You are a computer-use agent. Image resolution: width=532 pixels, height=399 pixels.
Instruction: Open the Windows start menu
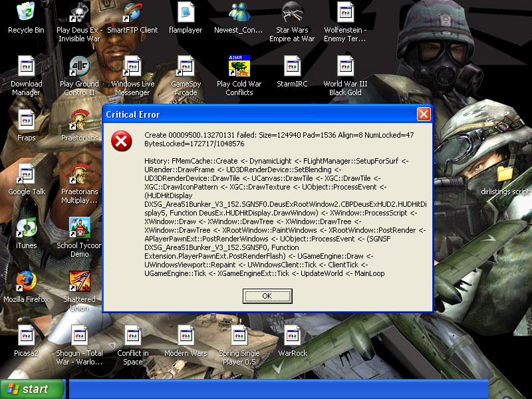click(x=33, y=389)
